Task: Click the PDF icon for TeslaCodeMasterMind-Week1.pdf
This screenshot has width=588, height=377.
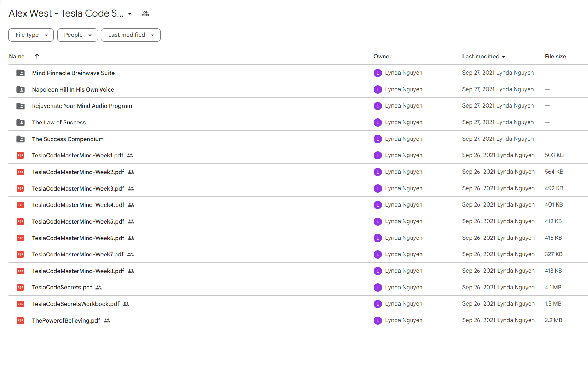Action: [21, 155]
